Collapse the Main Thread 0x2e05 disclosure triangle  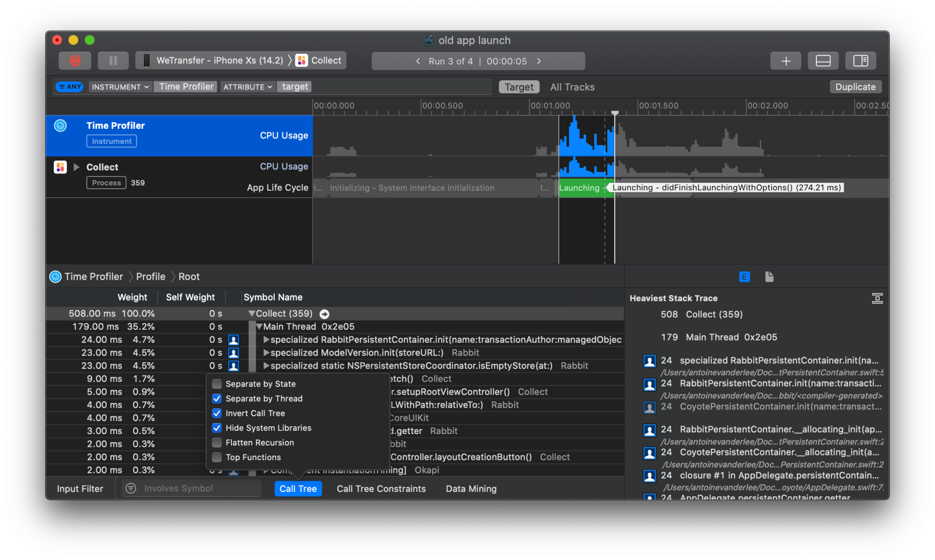(260, 326)
